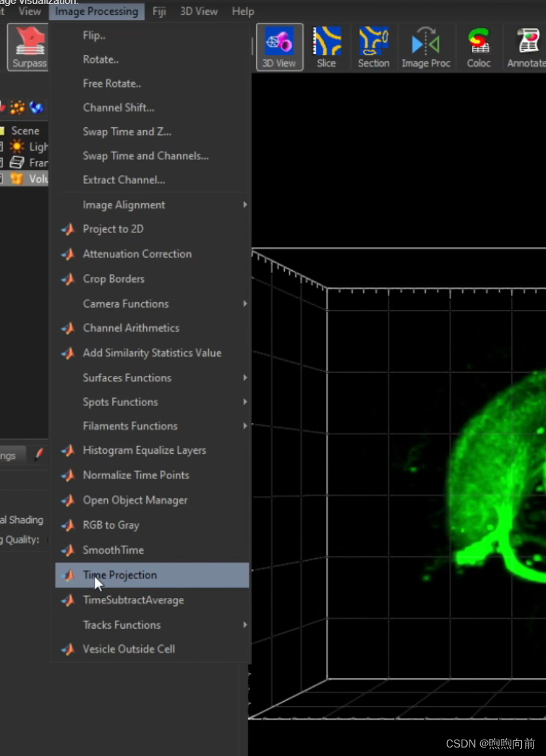This screenshot has width=546, height=756.
Task: Click MATLAB icon beside RGB to Gray
Action: [69, 525]
